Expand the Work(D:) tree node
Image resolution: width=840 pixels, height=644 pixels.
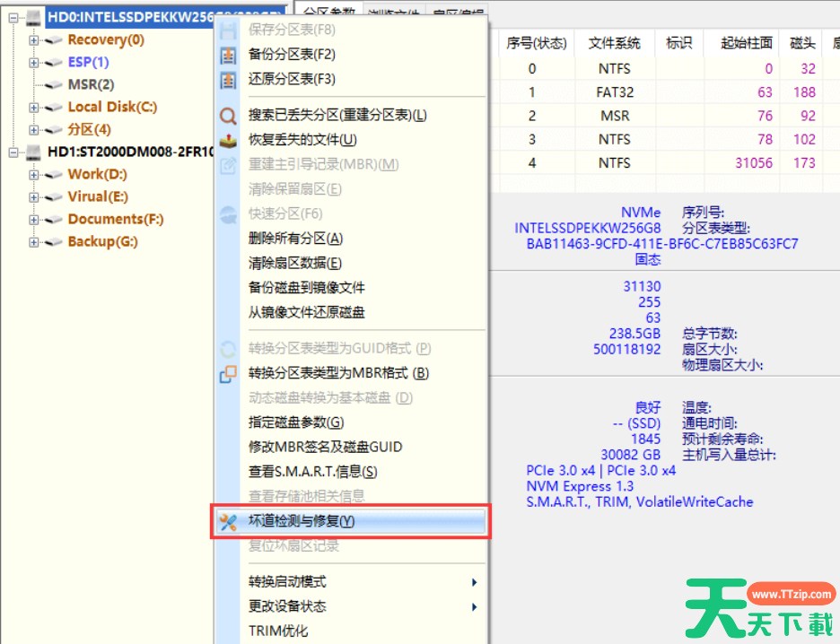pos(34,175)
